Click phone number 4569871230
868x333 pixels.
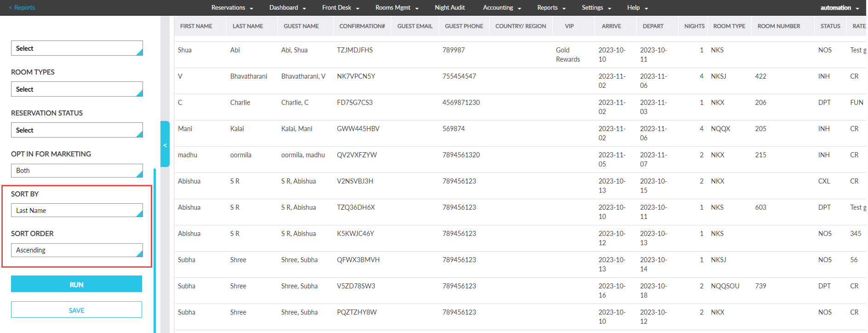[461, 103]
